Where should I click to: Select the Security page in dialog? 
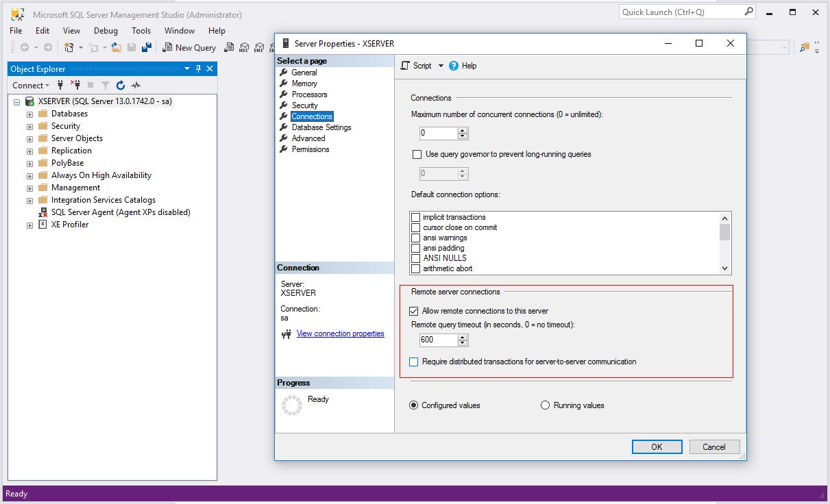[x=304, y=105]
